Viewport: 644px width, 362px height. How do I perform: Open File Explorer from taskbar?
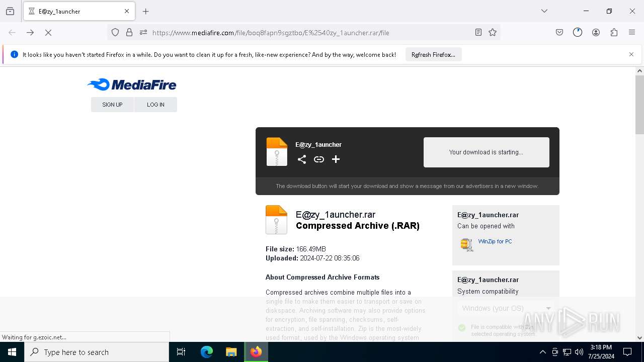pos(231,352)
